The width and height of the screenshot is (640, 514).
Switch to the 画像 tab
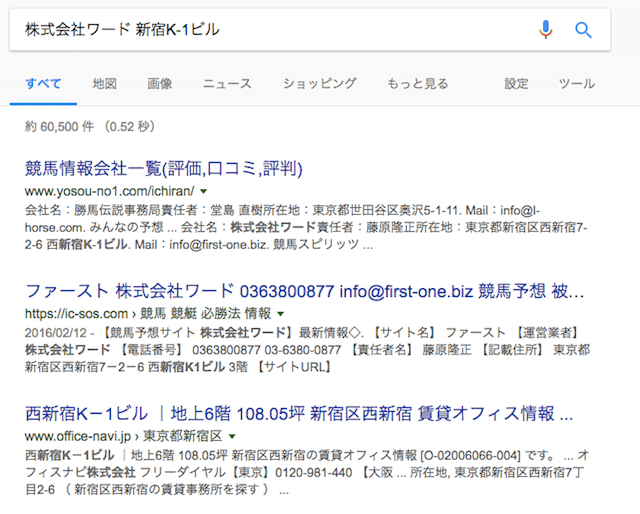[x=160, y=84]
